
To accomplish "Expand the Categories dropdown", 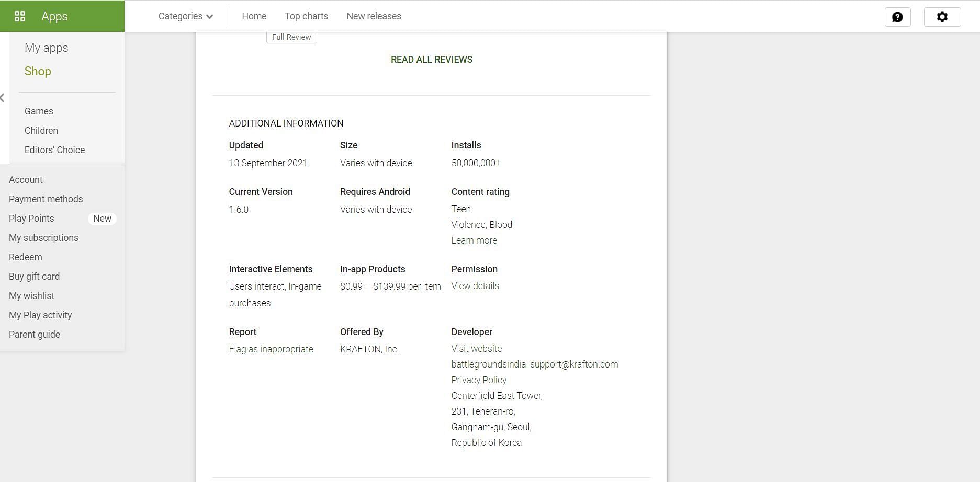I will (186, 16).
